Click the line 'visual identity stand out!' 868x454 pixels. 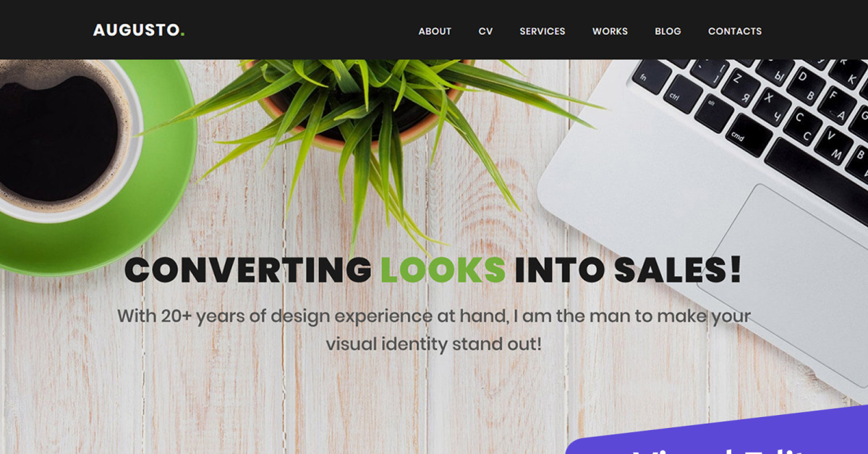coord(433,343)
